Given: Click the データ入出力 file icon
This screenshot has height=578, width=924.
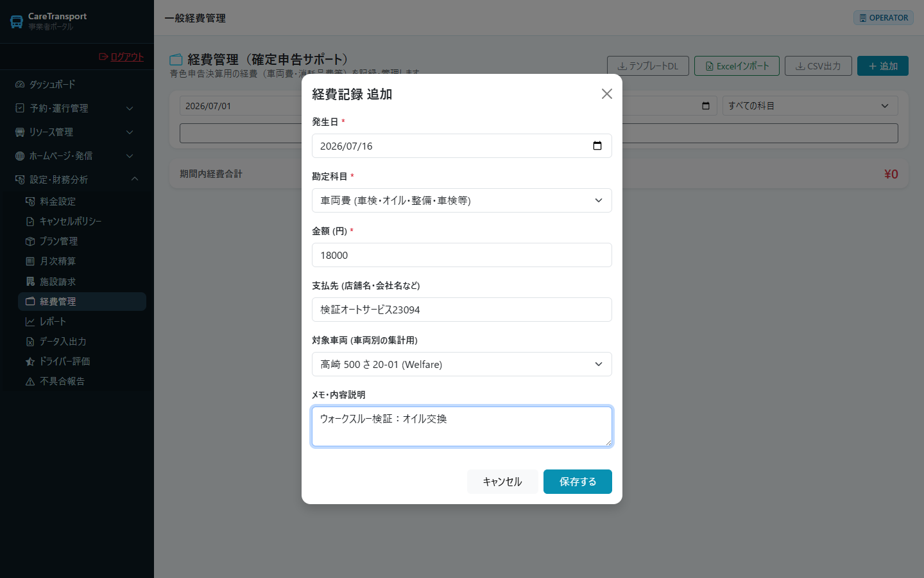Looking at the screenshot, I should point(30,342).
